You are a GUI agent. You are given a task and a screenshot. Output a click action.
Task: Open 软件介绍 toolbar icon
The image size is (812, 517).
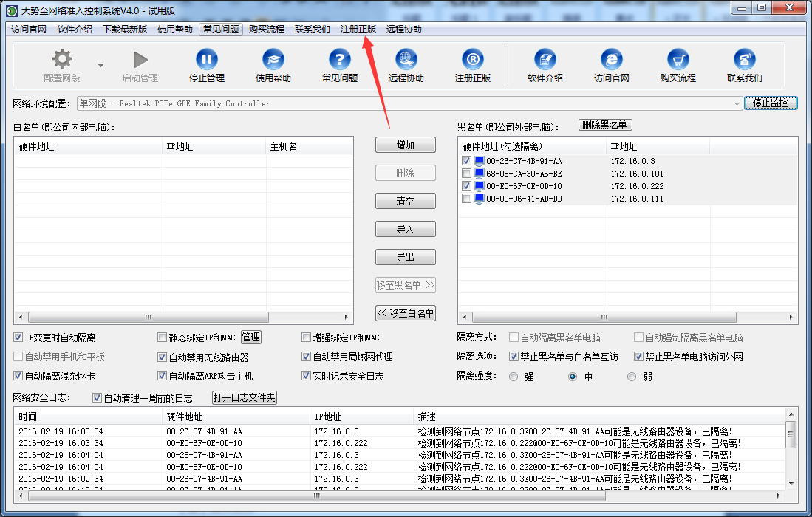tap(545, 59)
